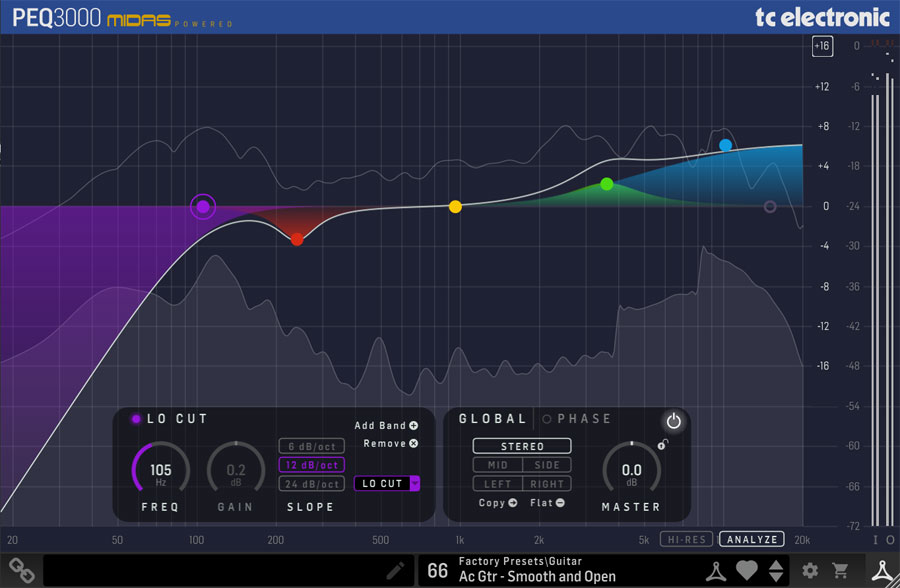The height and width of the screenshot is (588, 900).
Task: Select SIDE channel mode
Action: click(x=547, y=465)
